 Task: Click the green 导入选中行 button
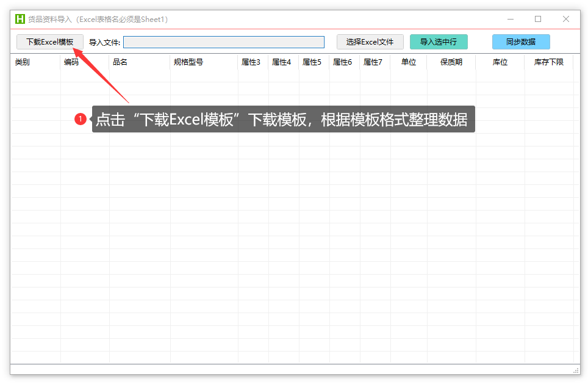point(439,42)
